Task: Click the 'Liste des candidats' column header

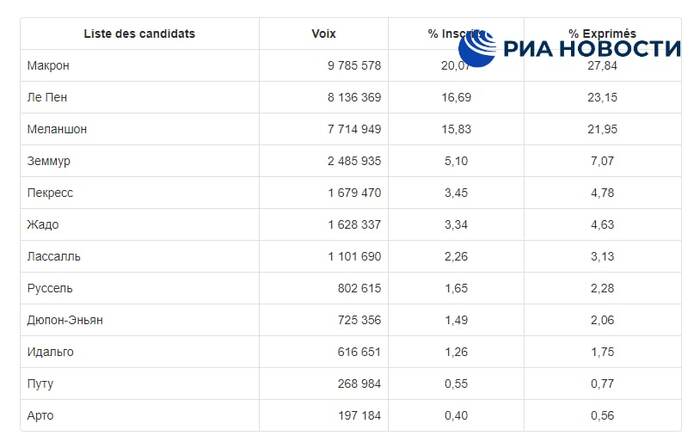Action: pyautogui.click(x=139, y=34)
